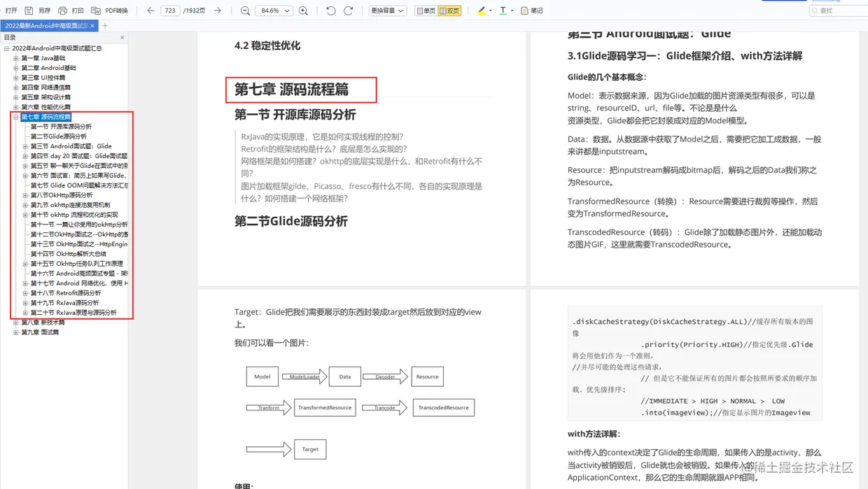This screenshot has height=489, width=868.
Task: Click the 另存 save-as icon
Action: (29, 10)
